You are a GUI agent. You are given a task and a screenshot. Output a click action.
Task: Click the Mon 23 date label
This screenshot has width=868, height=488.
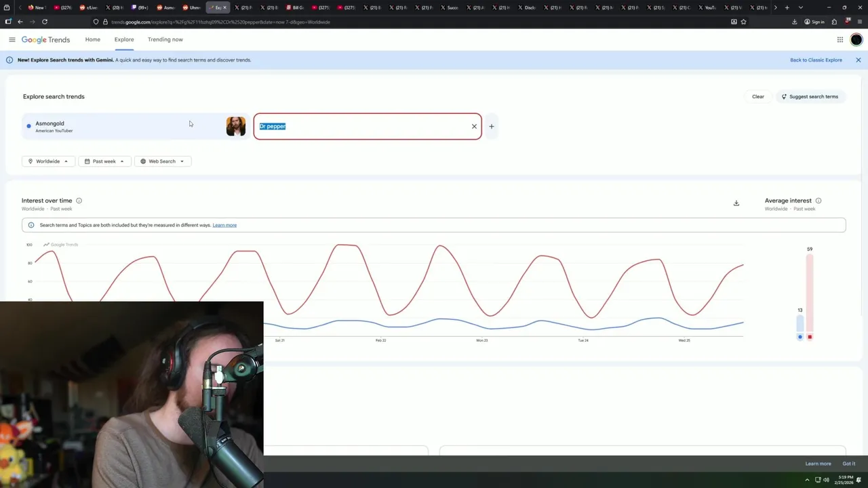(481, 340)
